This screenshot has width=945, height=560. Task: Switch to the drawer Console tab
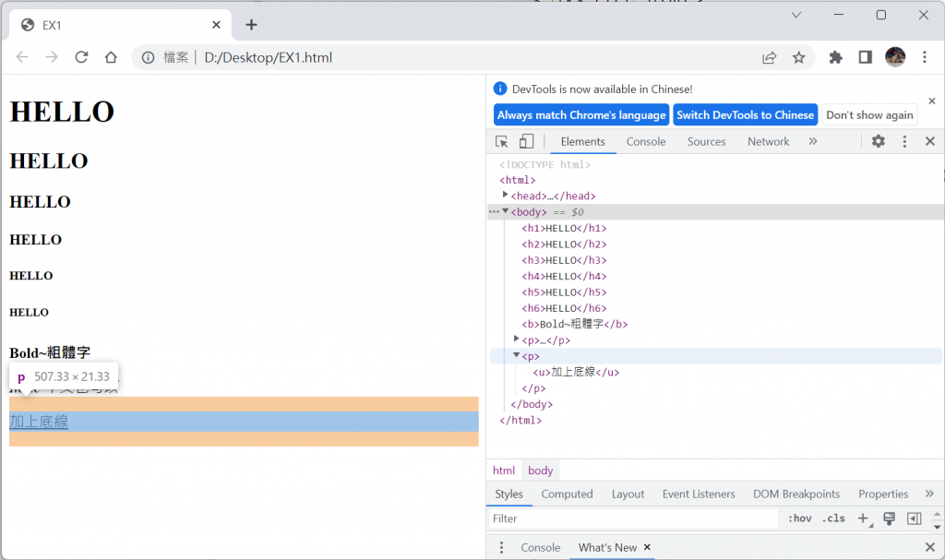pos(541,547)
